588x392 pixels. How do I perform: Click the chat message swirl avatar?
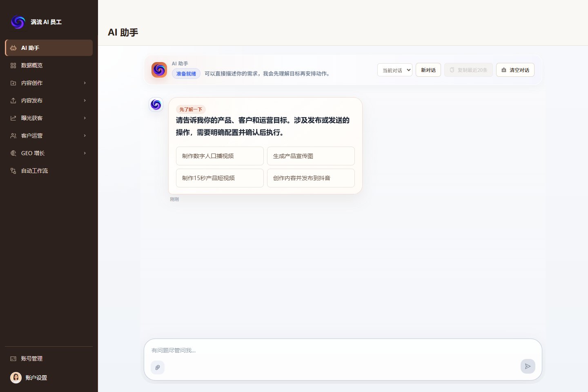coord(156,105)
